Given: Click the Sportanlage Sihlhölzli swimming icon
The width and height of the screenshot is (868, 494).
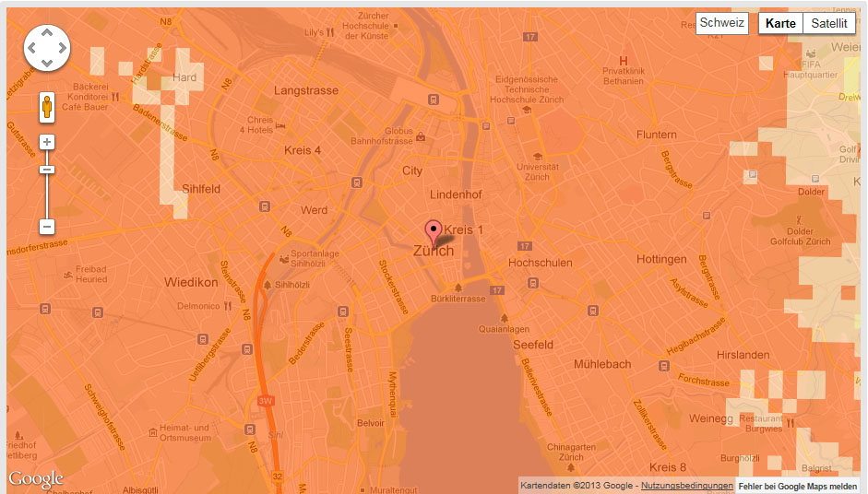Looking at the screenshot, I should [284, 259].
